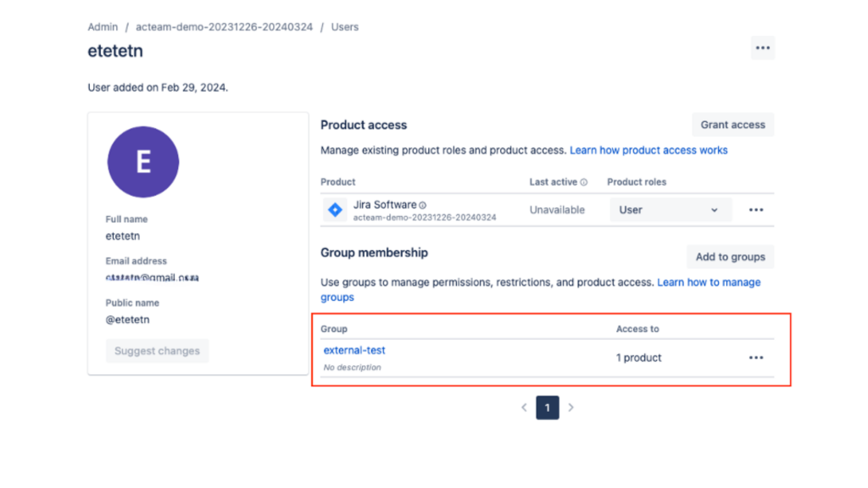Expand the User product role dropdown
Screen dimensions: 868x488
[670, 210]
